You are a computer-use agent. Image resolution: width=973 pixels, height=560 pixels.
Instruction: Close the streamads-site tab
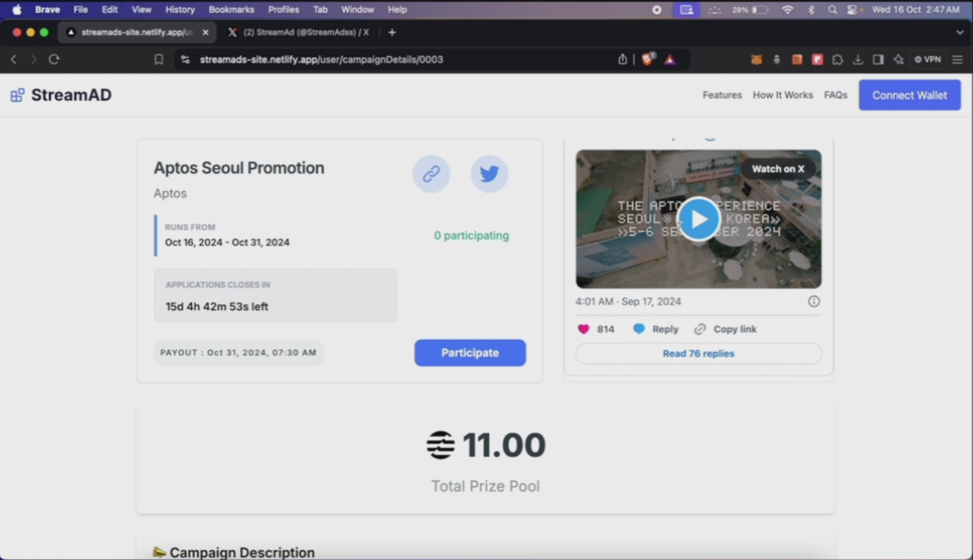[206, 32]
